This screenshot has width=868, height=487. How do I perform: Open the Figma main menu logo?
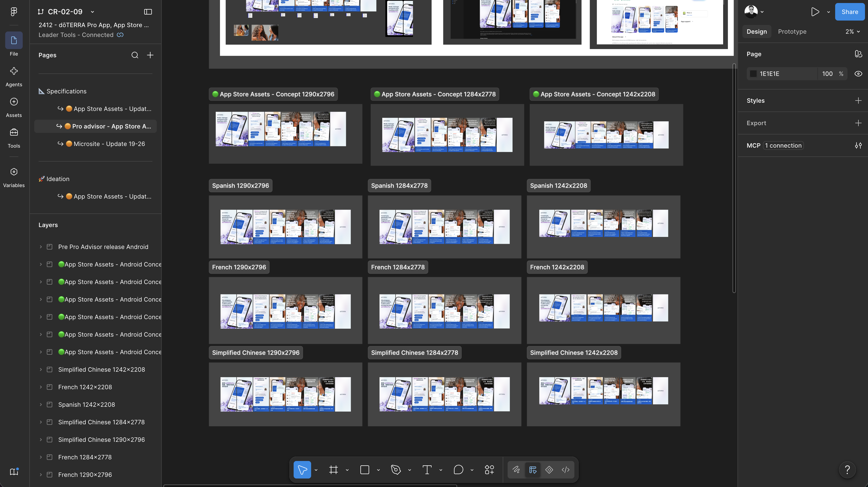click(x=14, y=12)
